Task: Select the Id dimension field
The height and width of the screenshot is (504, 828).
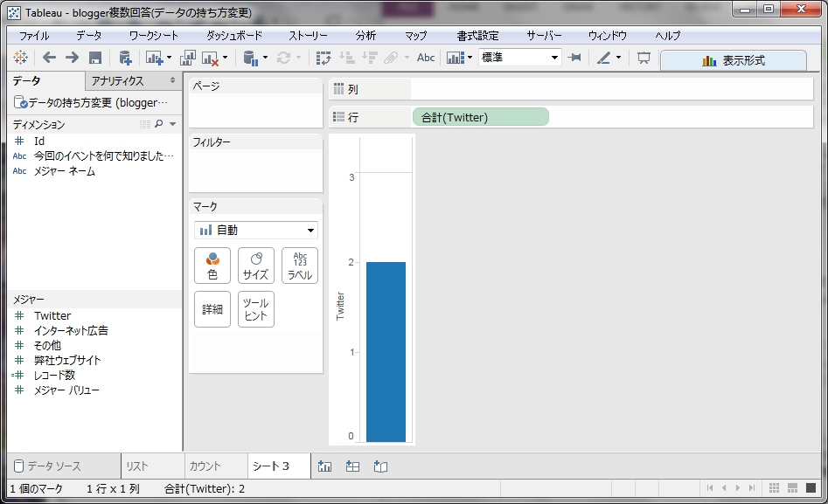Action: click(x=39, y=141)
